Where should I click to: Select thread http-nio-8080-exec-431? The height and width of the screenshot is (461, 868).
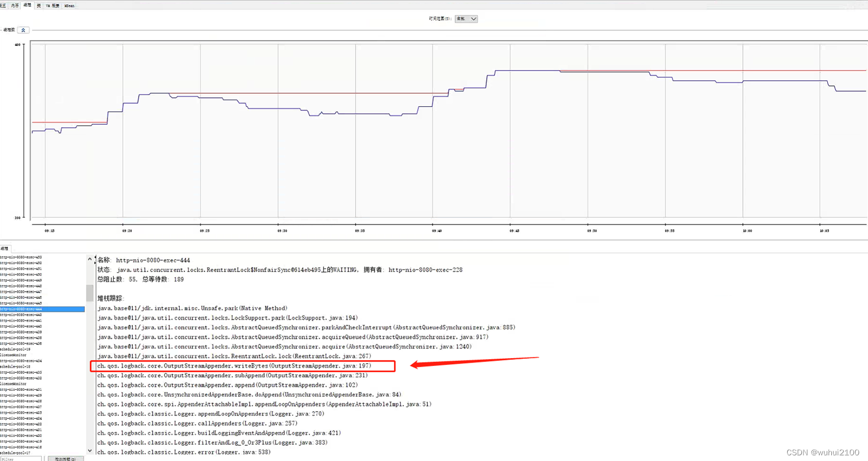click(21, 390)
